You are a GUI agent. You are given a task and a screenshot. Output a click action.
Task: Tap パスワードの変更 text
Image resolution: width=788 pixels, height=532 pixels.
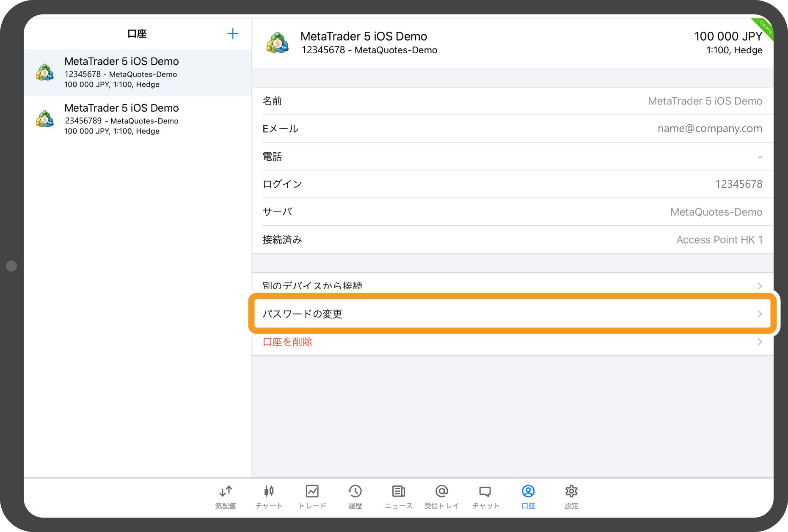click(303, 314)
